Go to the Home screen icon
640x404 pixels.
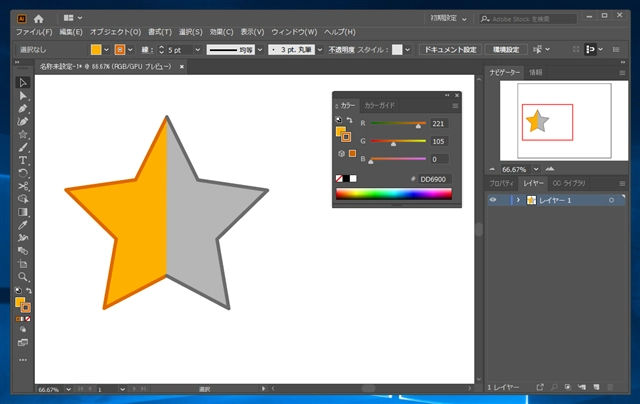[38, 19]
